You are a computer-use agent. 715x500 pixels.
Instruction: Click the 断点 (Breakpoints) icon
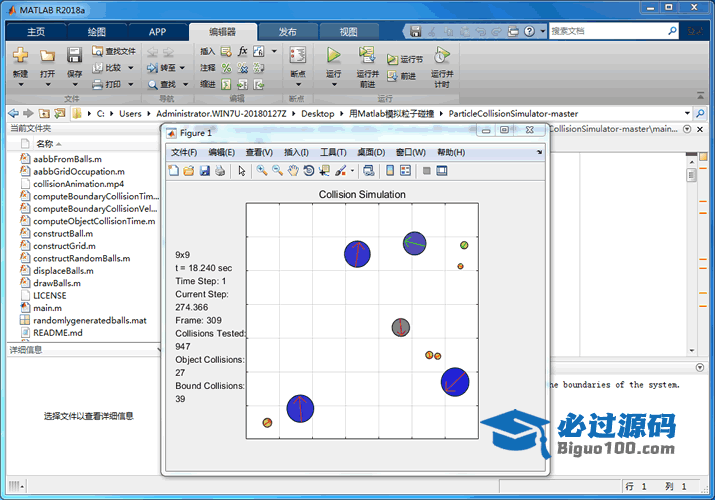(x=298, y=55)
